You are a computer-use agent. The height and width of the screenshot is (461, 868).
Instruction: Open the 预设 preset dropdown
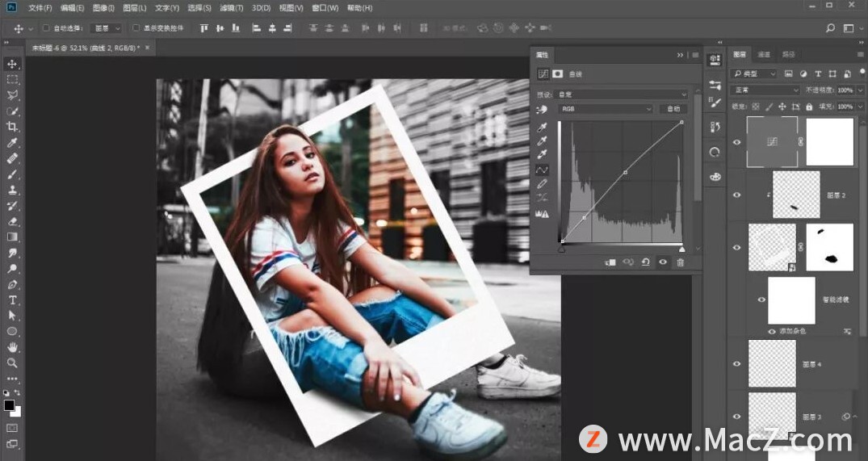[x=622, y=94]
